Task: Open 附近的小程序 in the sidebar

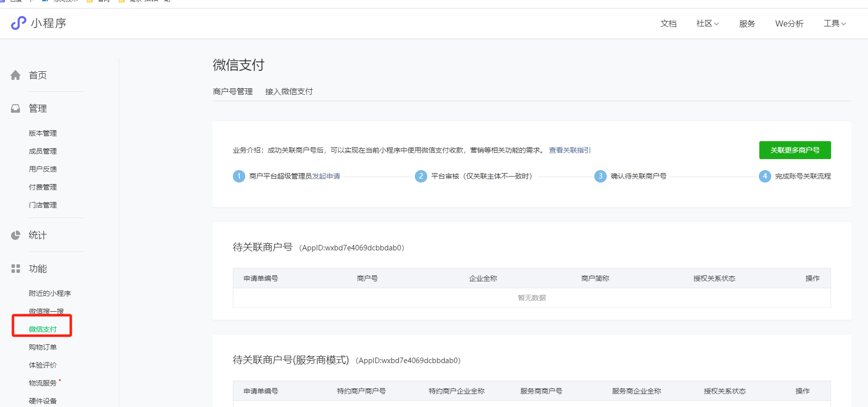Action: pyautogui.click(x=50, y=293)
